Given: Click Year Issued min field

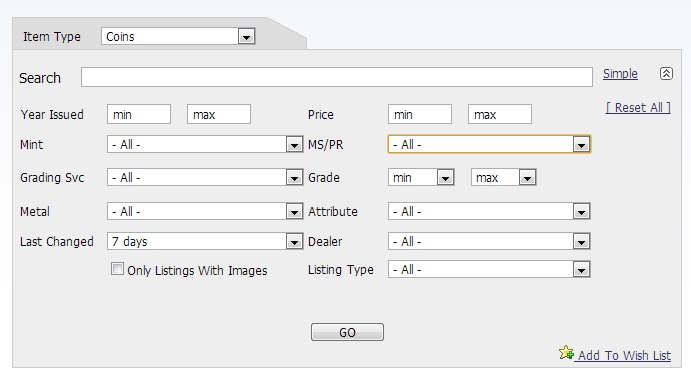Looking at the screenshot, I should [x=139, y=114].
